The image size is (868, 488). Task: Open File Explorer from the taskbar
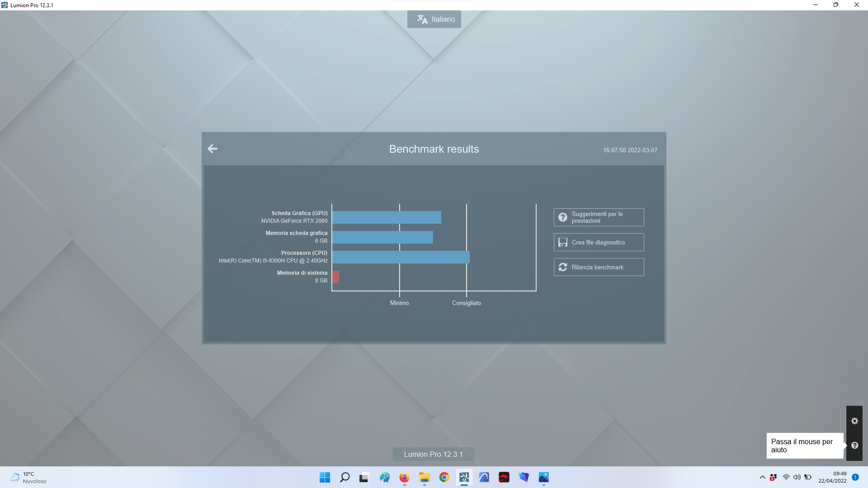424,478
